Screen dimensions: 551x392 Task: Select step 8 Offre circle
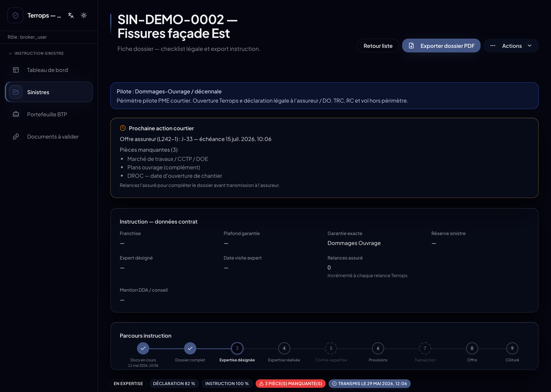(x=472, y=348)
